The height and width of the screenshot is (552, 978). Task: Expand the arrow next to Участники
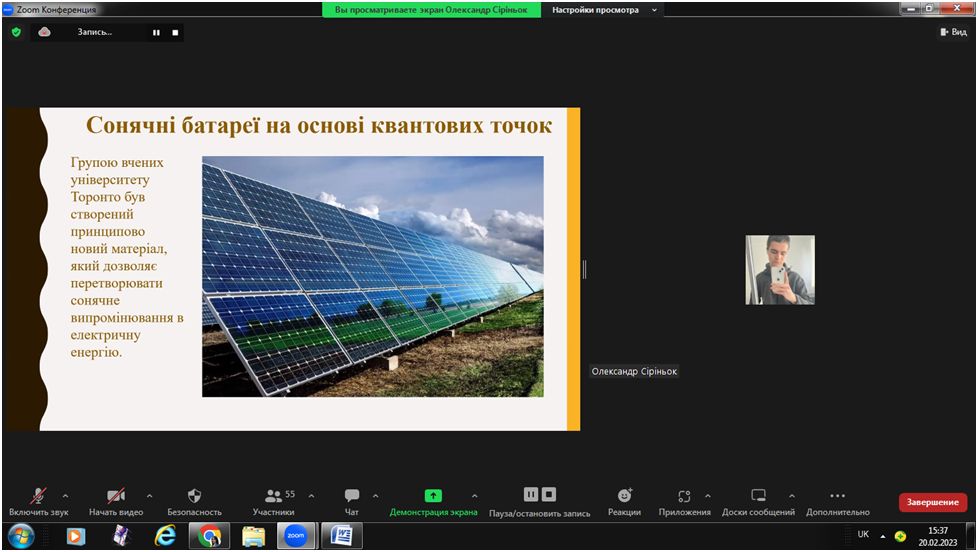click(x=311, y=496)
